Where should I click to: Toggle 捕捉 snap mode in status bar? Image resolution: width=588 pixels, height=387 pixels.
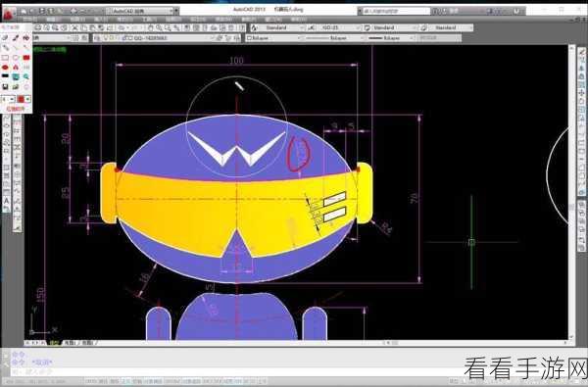point(103,381)
